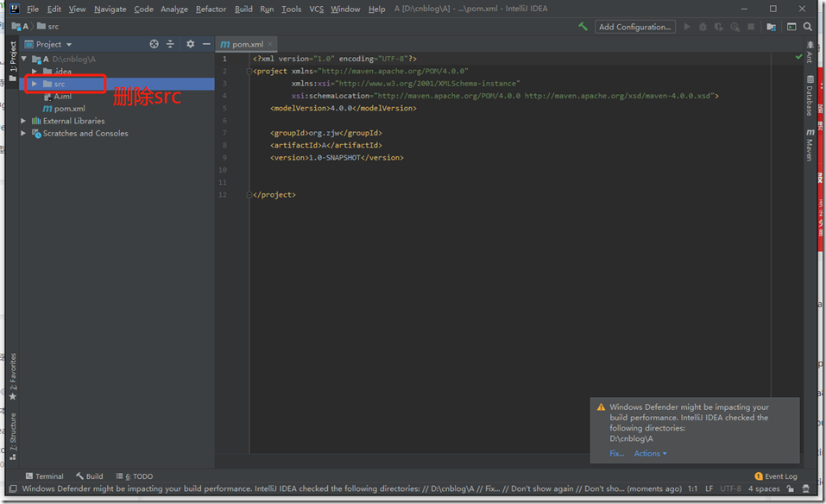Open the 6: TODO tool window
The image size is (826, 504).
click(135, 476)
